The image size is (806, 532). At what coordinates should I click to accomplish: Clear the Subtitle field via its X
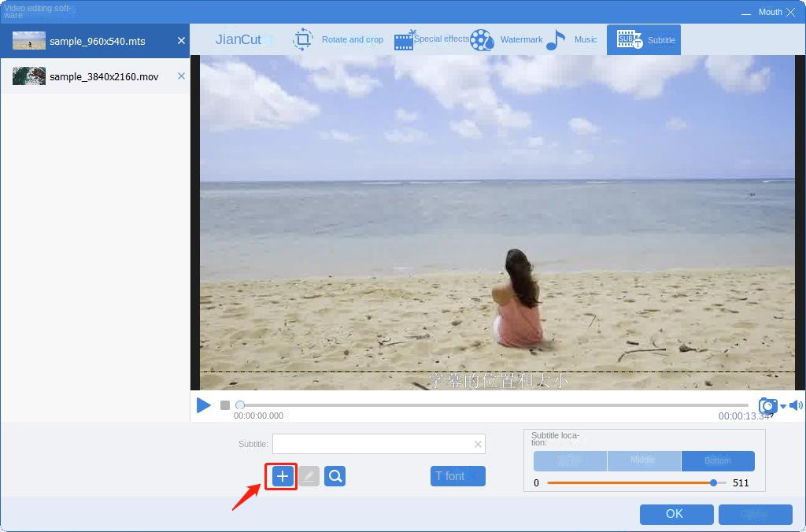point(478,444)
